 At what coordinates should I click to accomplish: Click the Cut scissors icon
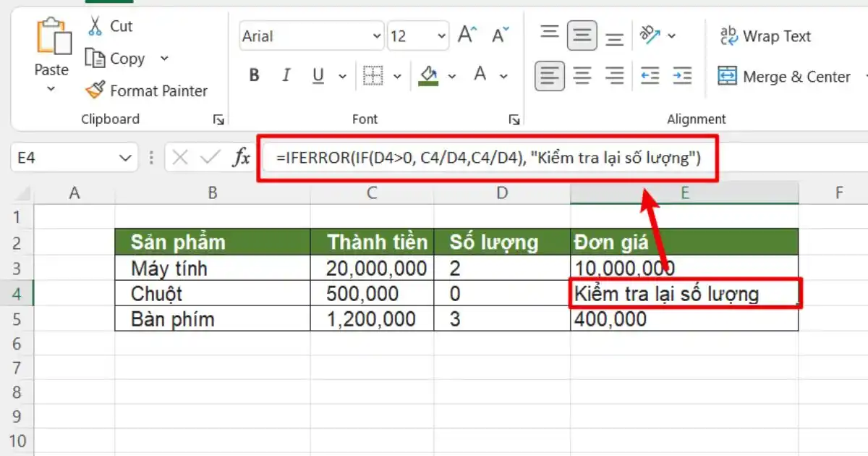click(x=95, y=25)
